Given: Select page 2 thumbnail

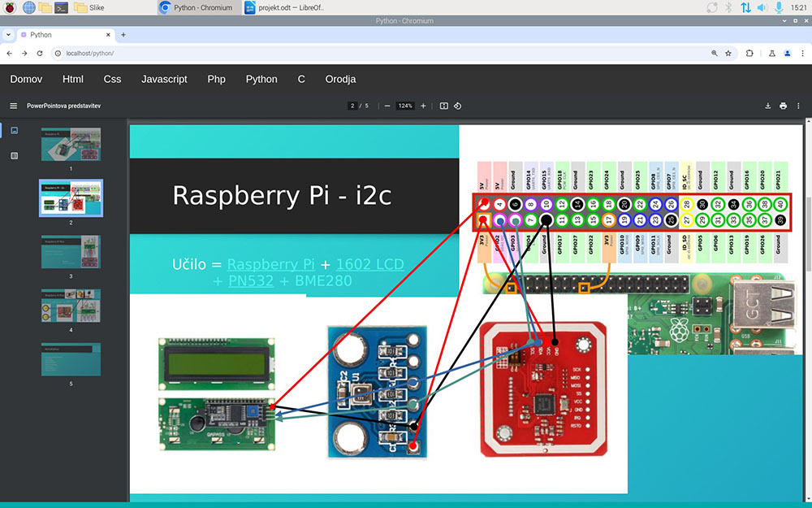Looking at the screenshot, I should (71, 198).
